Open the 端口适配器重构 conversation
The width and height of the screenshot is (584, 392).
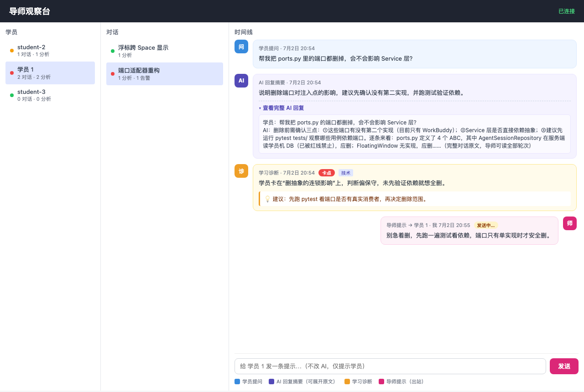click(165, 74)
